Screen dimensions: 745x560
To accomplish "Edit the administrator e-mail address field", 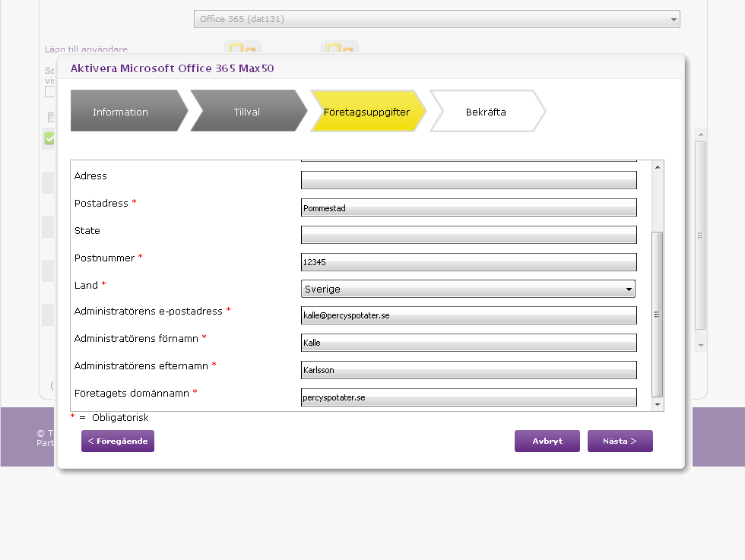I will tap(469, 315).
